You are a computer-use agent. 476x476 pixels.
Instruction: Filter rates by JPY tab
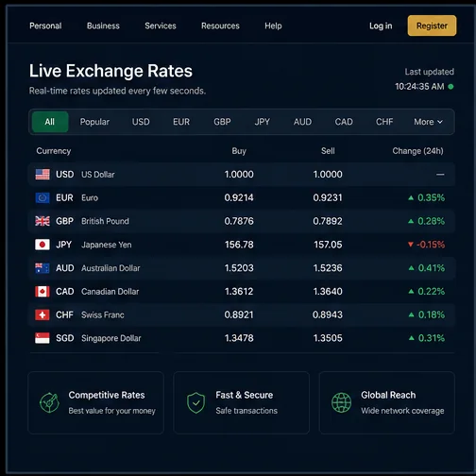click(263, 122)
